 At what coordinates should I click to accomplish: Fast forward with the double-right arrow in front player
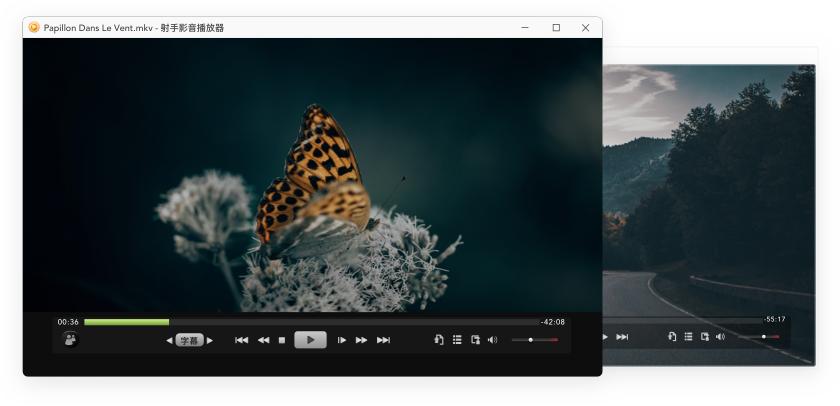pyautogui.click(x=362, y=340)
